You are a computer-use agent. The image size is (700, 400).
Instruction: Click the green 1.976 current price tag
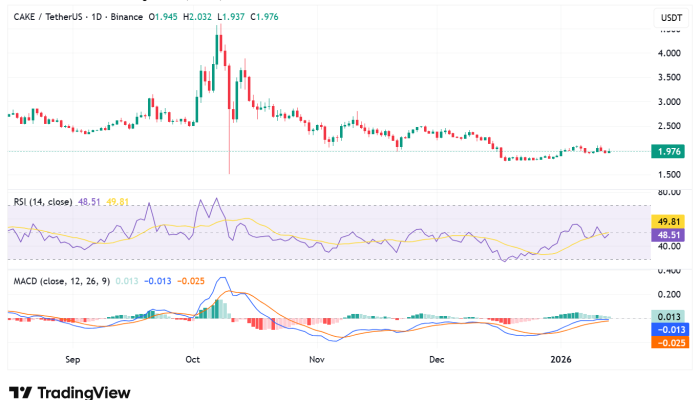[x=665, y=152]
